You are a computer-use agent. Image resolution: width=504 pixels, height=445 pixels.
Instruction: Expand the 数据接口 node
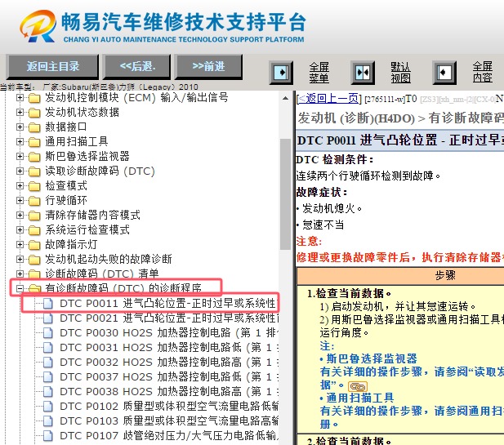tap(20, 127)
